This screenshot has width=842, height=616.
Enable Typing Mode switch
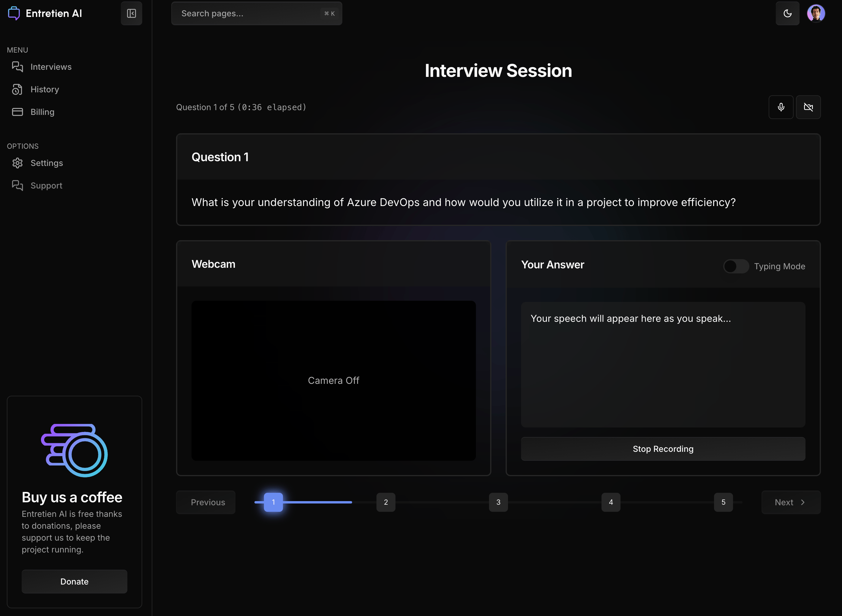[x=736, y=266]
